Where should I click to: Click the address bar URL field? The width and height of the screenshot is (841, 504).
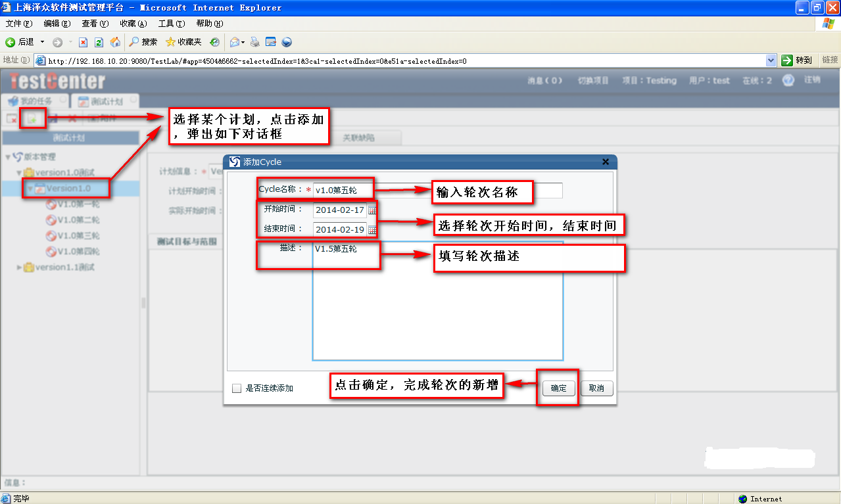(406, 60)
